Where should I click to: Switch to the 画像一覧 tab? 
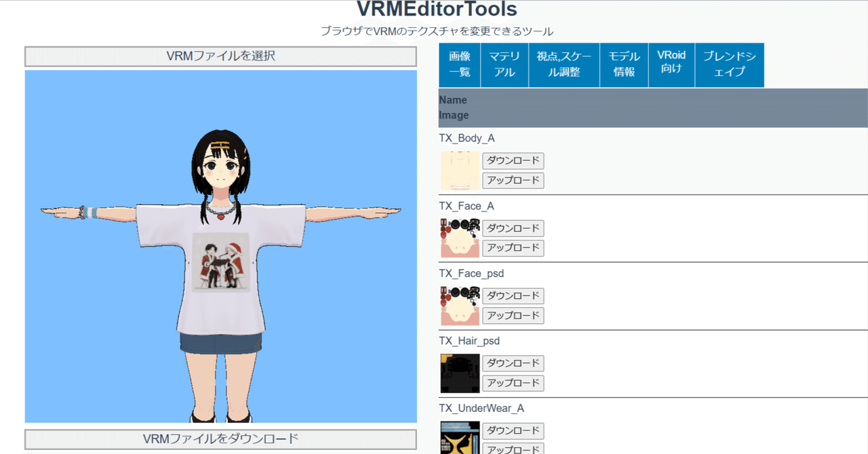pos(459,64)
